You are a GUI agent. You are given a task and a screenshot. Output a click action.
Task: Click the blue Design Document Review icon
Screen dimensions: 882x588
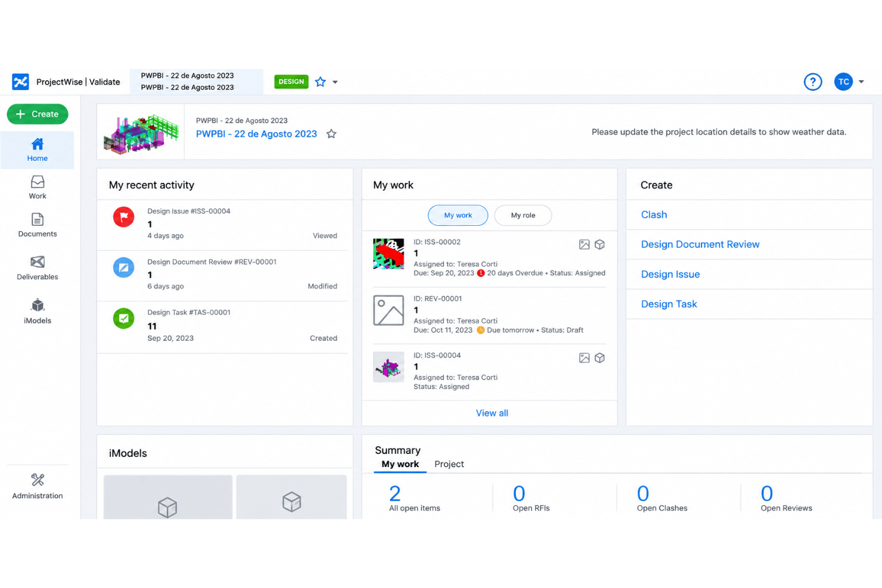pyautogui.click(x=124, y=267)
